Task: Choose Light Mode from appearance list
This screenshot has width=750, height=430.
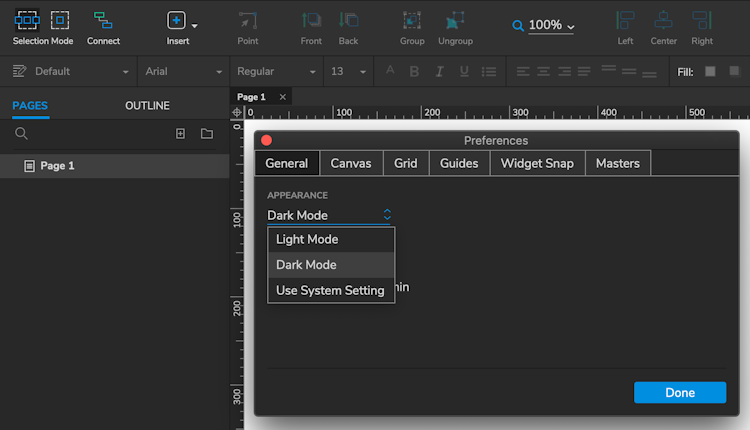Action: coord(307,239)
